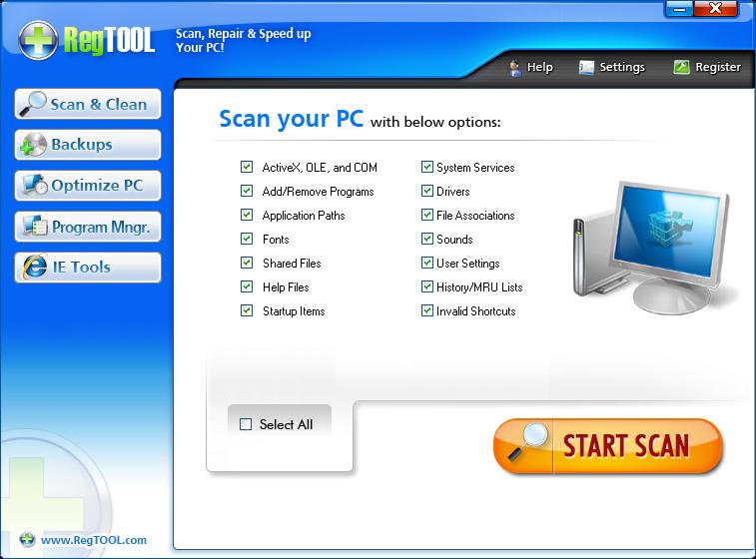Open the Backups section
756x559 pixels.
[88, 145]
